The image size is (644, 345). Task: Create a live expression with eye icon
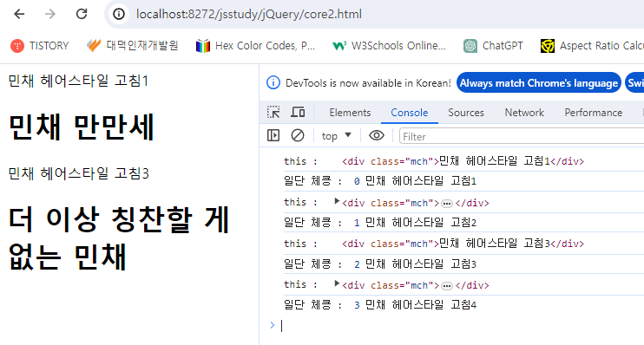pos(376,135)
